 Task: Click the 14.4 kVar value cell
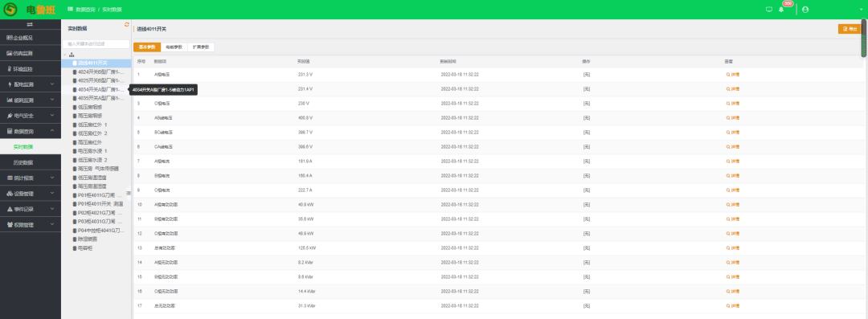click(x=307, y=291)
